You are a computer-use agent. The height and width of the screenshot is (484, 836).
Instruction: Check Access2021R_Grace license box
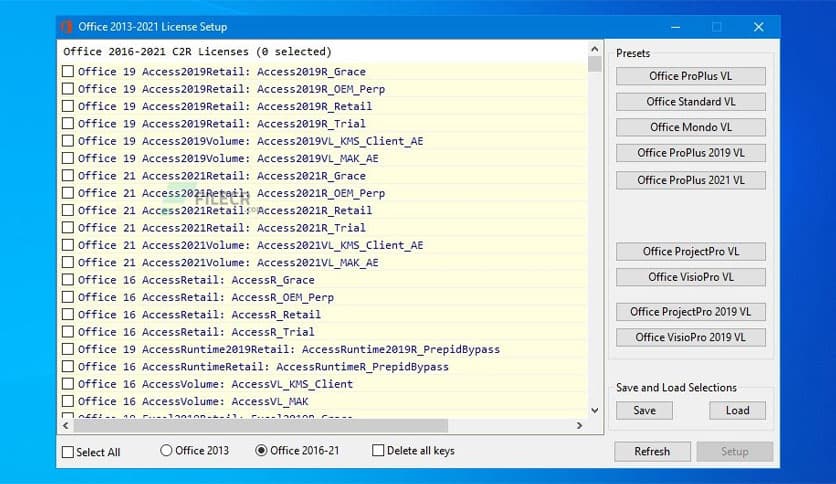click(x=68, y=175)
